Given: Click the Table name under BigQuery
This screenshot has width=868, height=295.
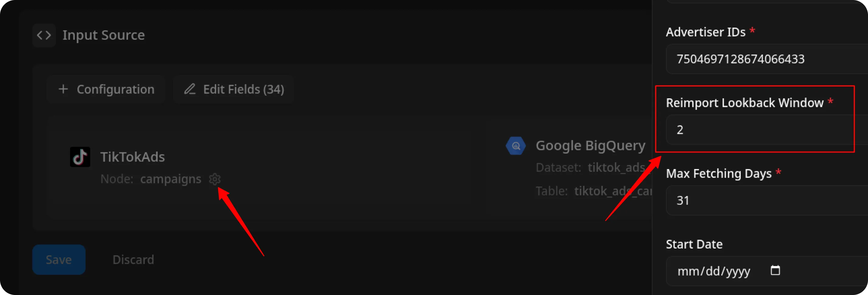Looking at the screenshot, I should tap(613, 191).
